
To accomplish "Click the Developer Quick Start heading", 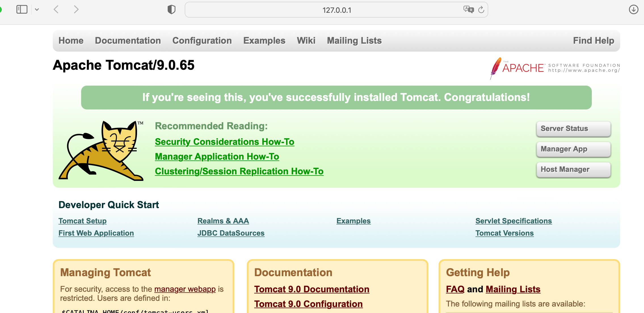I will pos(109,205).
